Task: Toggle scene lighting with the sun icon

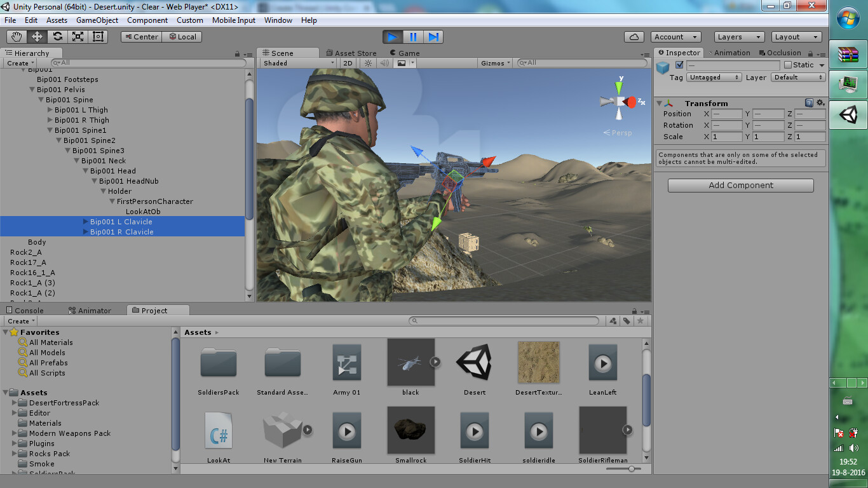Action: tap(368, 63)
